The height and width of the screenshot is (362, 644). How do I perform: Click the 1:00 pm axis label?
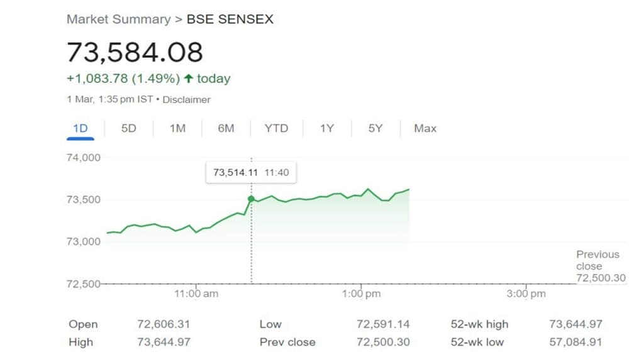(x=361, y=293)
